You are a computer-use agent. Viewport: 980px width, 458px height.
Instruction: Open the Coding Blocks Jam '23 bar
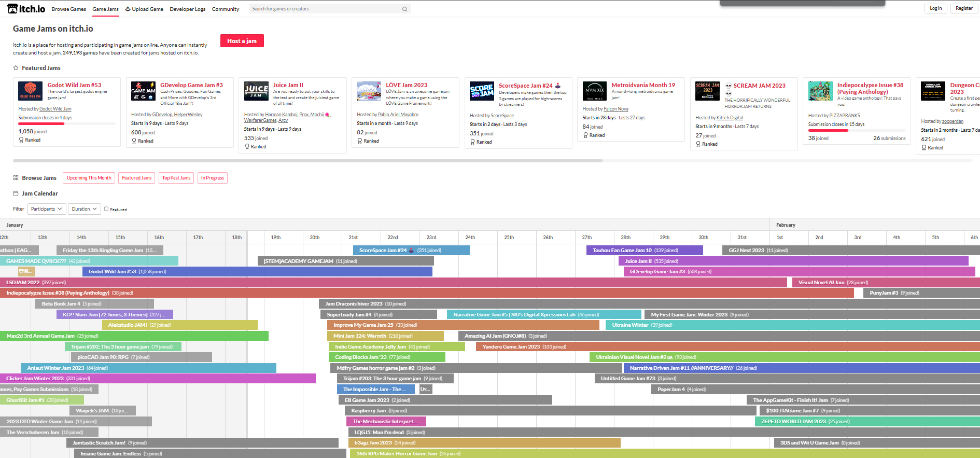387,357
